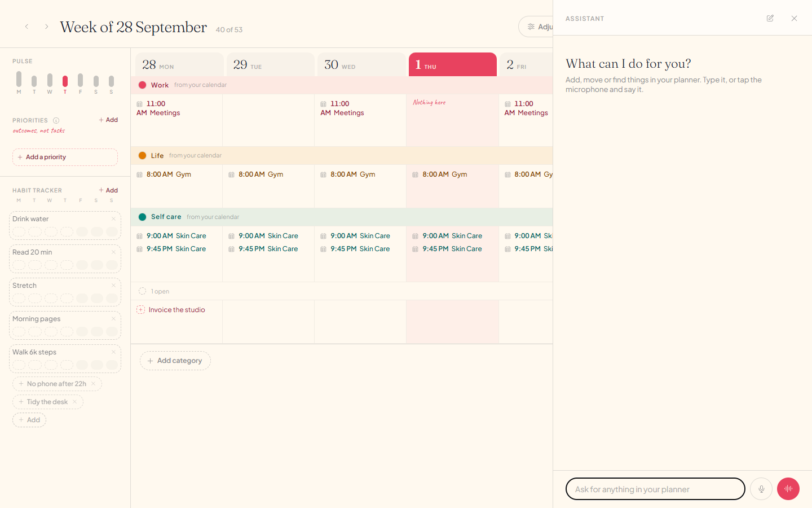
Task: Toggle Walk 6k steps for Thursday
Action: [67, 365]
